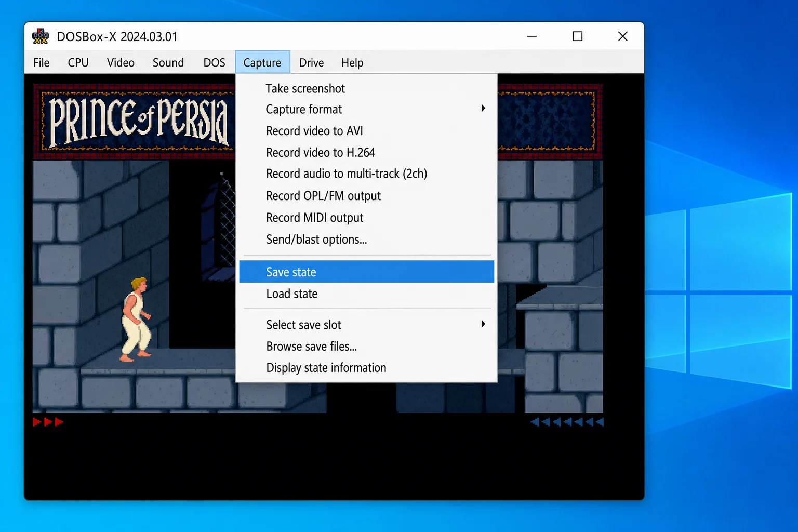Screen dimensions: 798x532
Task: Open the CPU menu
Action: (78, 62)
